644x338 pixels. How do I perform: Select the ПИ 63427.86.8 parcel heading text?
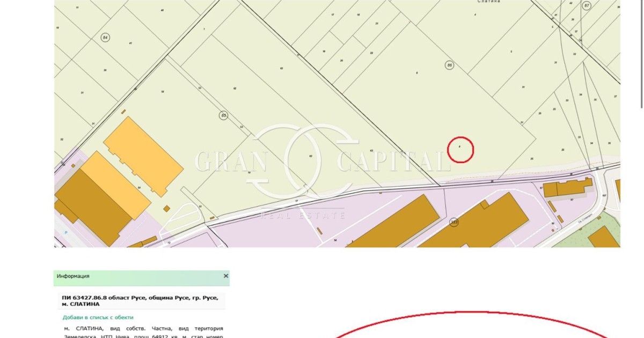coord(141,300)
